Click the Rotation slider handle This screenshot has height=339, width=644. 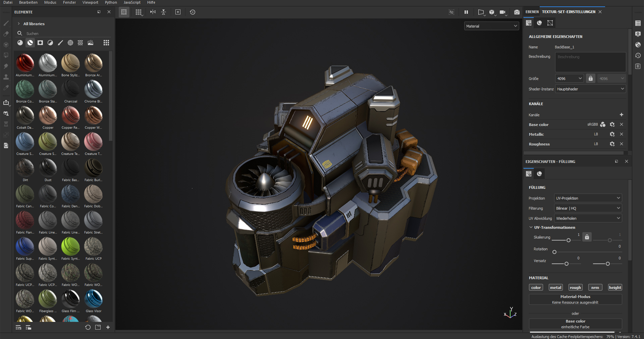click(x=554, y=252)
